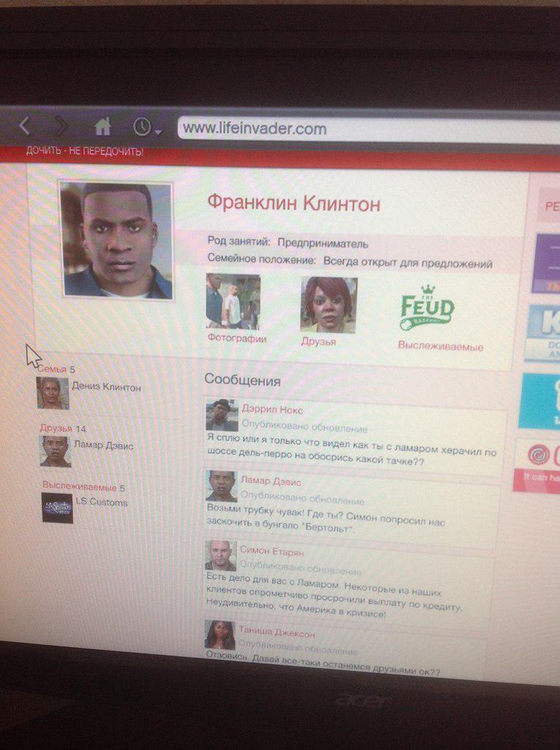Open The Feud Baseball logo
Viewport: 560px width, 750px height.
[x=427, y=308]
